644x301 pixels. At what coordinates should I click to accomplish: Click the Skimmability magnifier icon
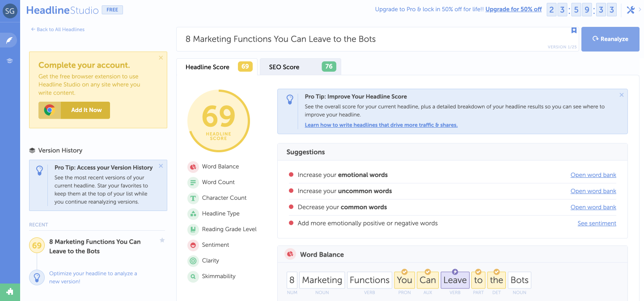193,276
